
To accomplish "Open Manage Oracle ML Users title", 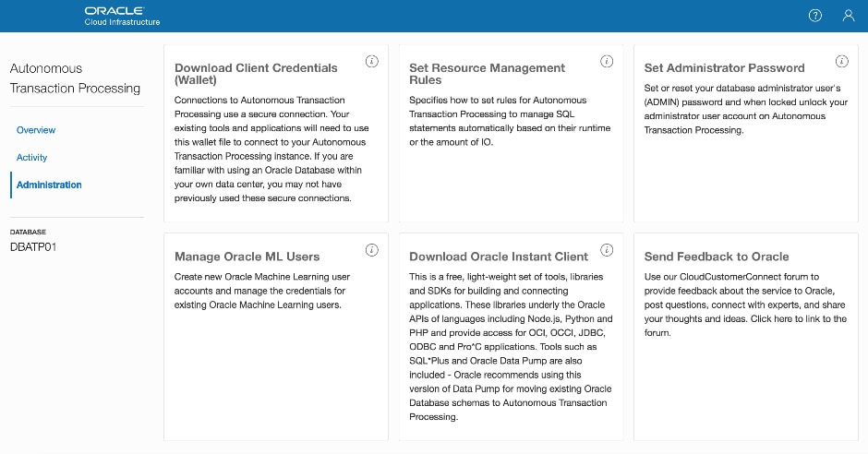I will click(247, 257).
